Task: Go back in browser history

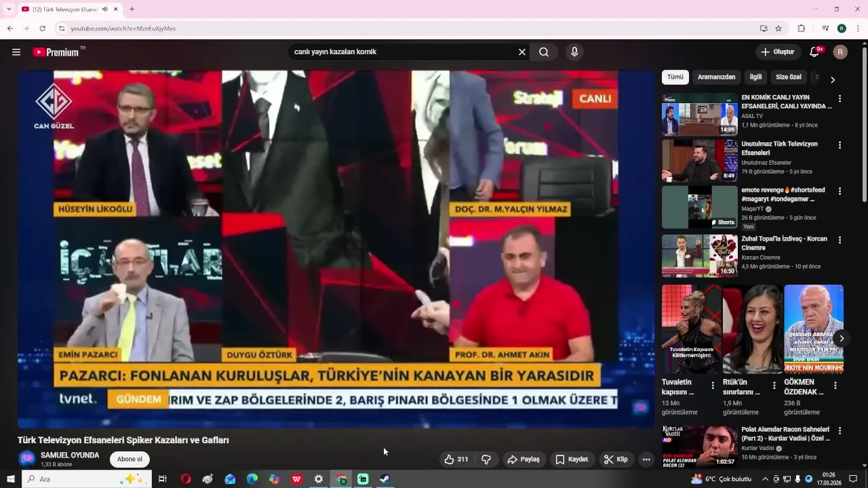Action: [9, 28]
